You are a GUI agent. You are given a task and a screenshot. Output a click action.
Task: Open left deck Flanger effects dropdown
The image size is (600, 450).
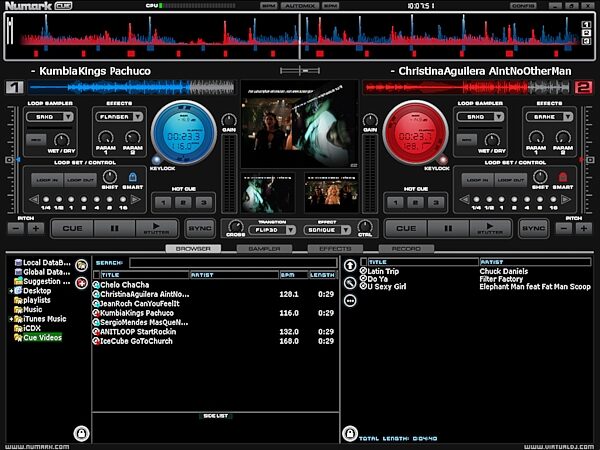(138, 117)
